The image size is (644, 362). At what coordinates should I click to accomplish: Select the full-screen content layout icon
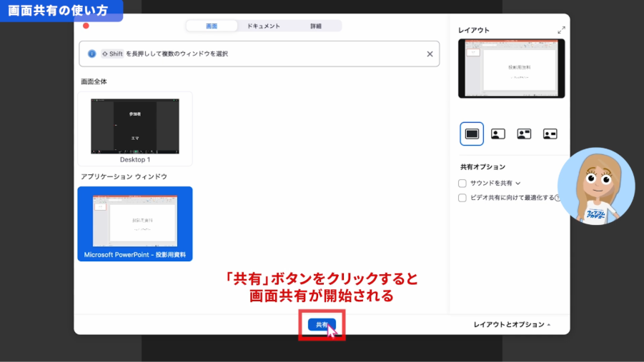click(472, 134)
